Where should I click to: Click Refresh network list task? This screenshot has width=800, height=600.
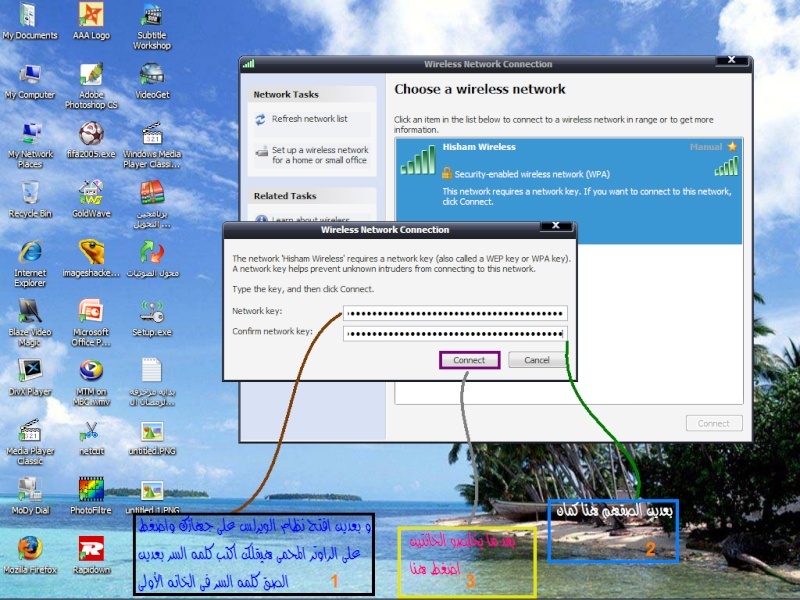(x=309, y=119)
